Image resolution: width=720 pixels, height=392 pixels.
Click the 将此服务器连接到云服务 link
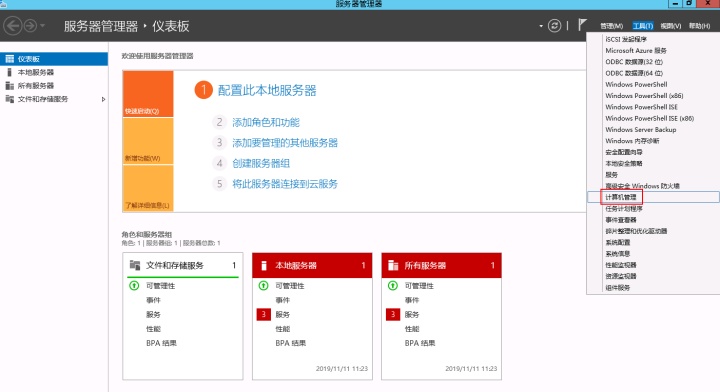285,184
